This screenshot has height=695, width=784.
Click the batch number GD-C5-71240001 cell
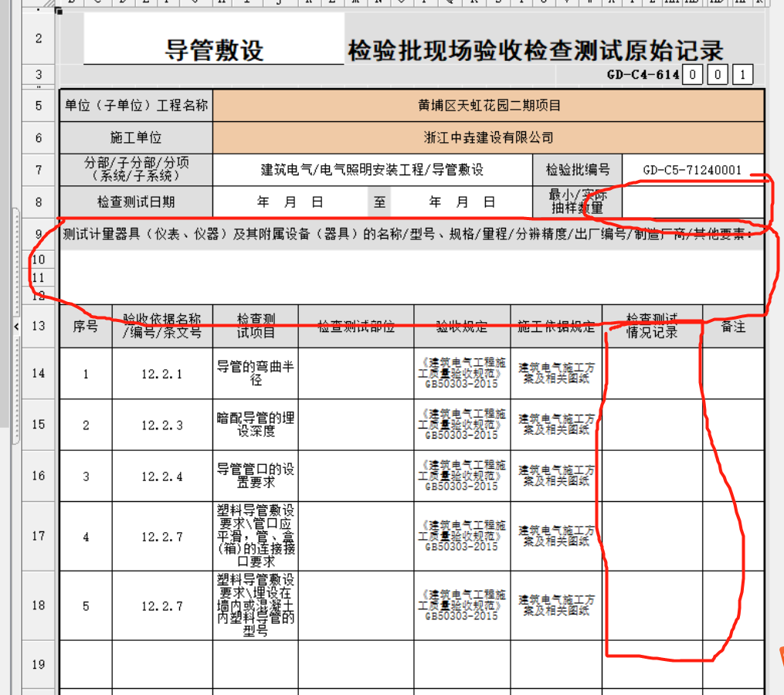[692, 170]
